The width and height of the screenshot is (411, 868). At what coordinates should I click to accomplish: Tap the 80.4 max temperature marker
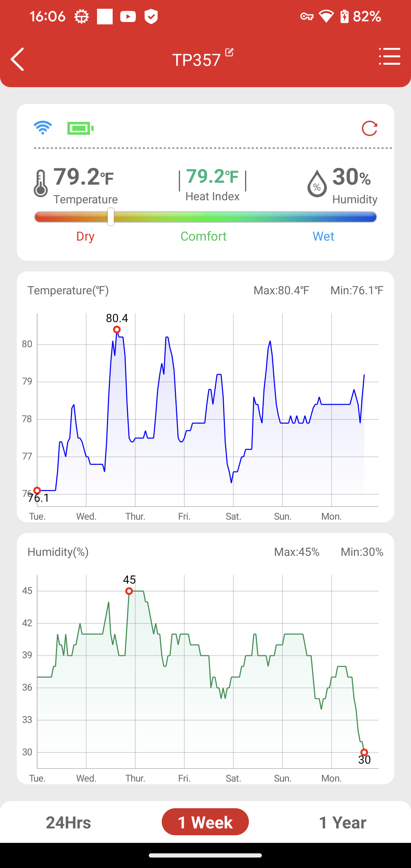(x=117, y=329)
